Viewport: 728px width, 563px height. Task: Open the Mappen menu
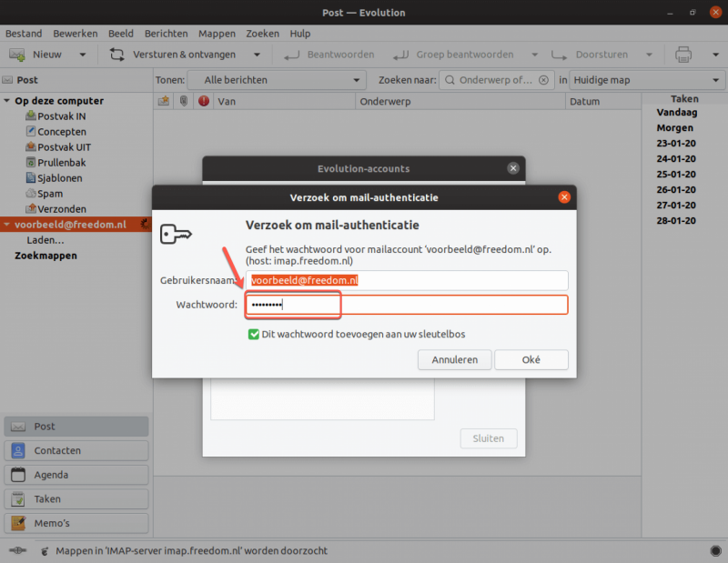[217, 34]
